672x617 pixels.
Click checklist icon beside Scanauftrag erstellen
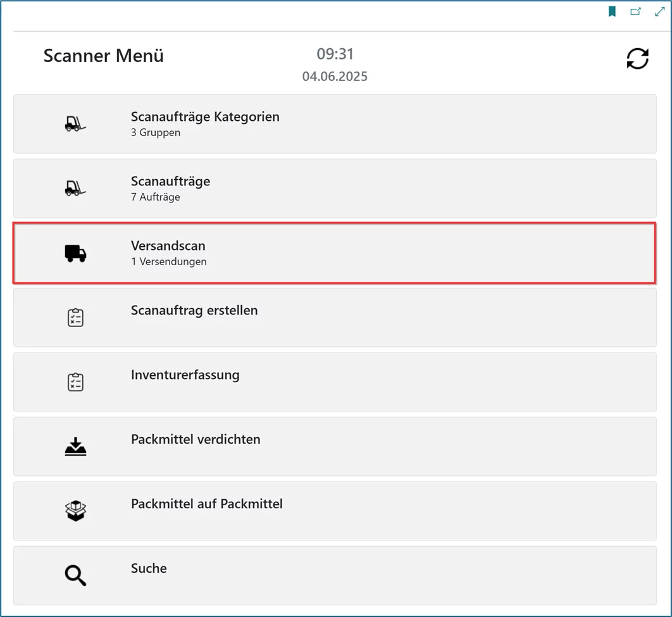pos(75,318)
